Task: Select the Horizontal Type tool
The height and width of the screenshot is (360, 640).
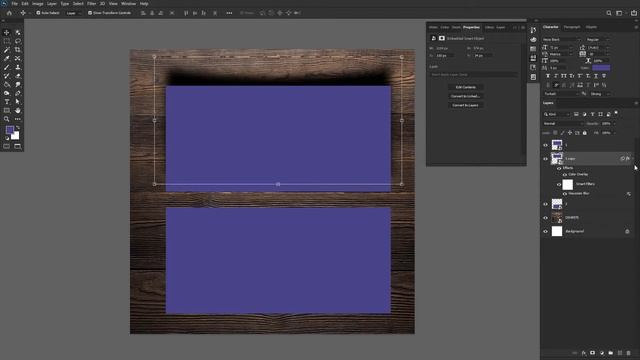Action: coord(7,102)
